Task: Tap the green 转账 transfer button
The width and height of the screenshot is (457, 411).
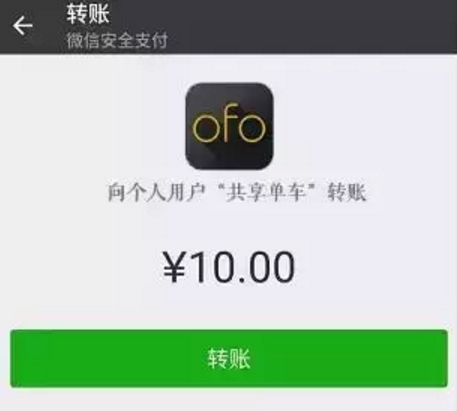Action: (229, 358)
